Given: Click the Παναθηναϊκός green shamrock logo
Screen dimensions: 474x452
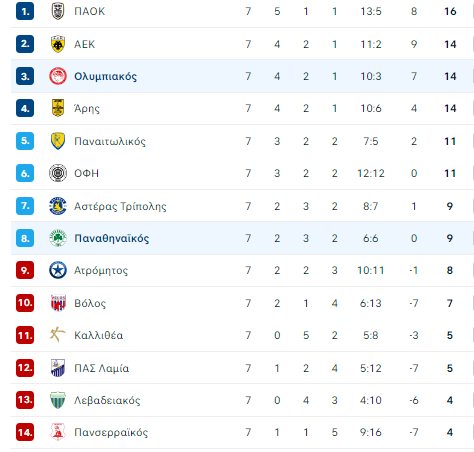Looking at the screenshot, I should [58, 238].
